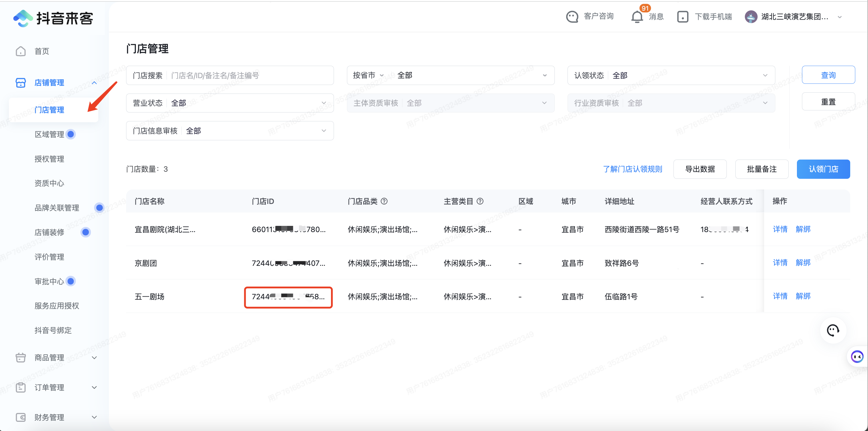
Task: Click the 认领门店 button
Action: (x=823, y=169)
